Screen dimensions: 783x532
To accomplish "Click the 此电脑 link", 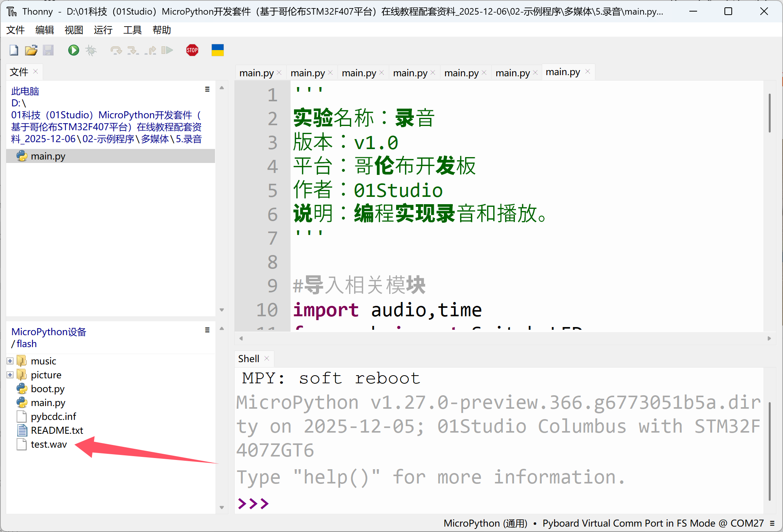I will coord(25,91).
